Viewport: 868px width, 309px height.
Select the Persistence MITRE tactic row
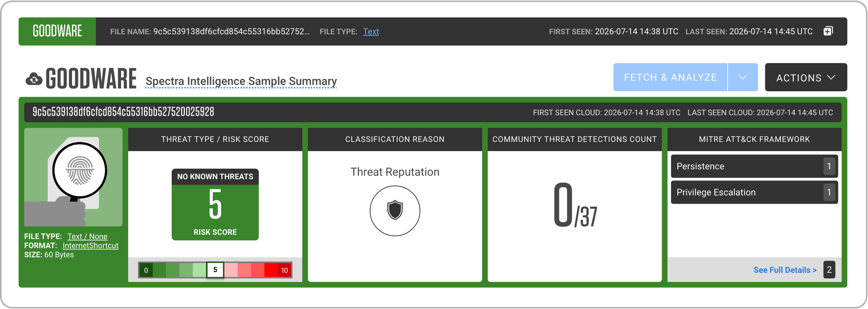click(754, 166)
